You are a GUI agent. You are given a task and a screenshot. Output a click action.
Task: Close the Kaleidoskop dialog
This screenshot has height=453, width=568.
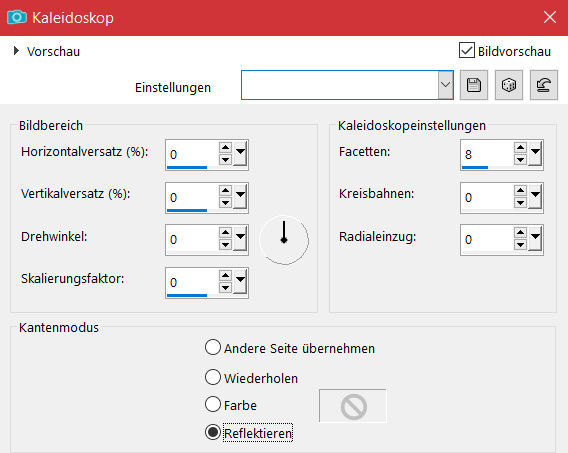(550, 17)
